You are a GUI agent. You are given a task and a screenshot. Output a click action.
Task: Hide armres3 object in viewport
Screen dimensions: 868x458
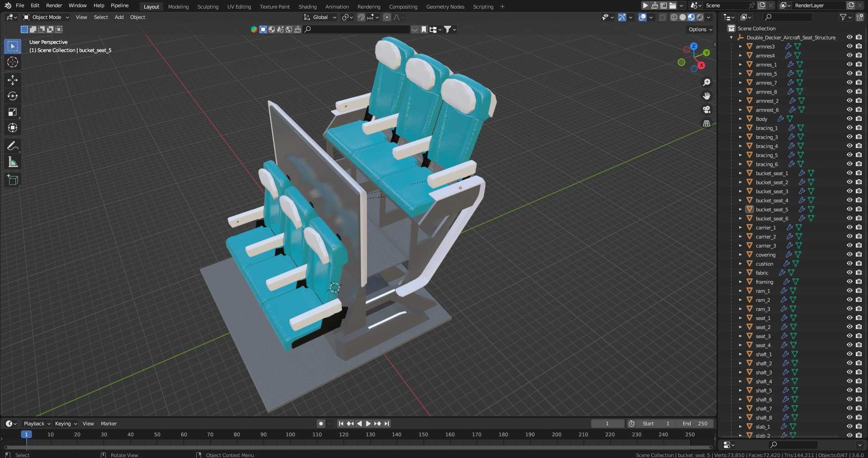(x=849, y=46)
